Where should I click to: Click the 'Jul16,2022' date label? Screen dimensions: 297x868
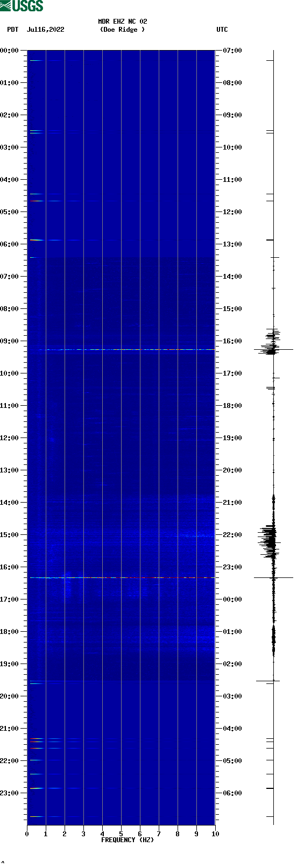point(46,30)
